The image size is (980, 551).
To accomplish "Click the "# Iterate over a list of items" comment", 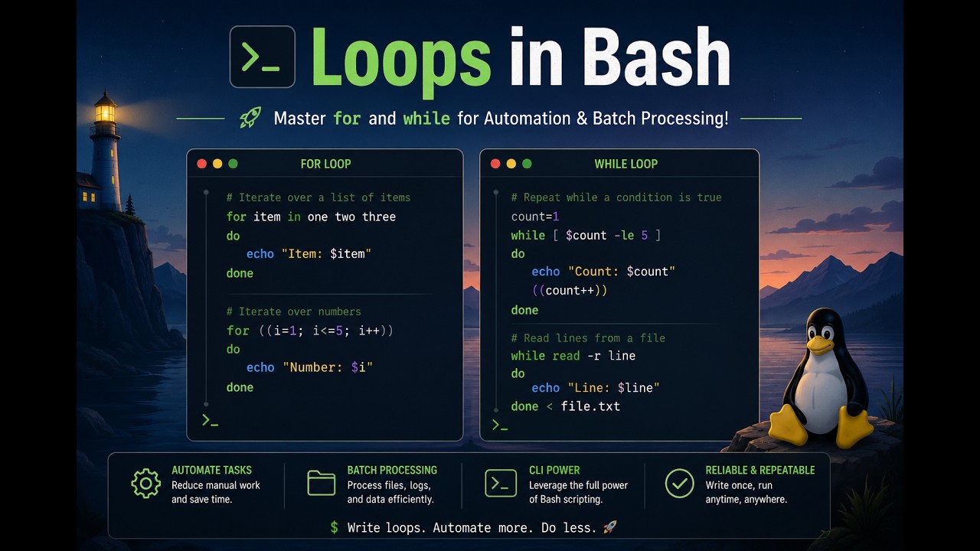I will (x=318, y=197).
